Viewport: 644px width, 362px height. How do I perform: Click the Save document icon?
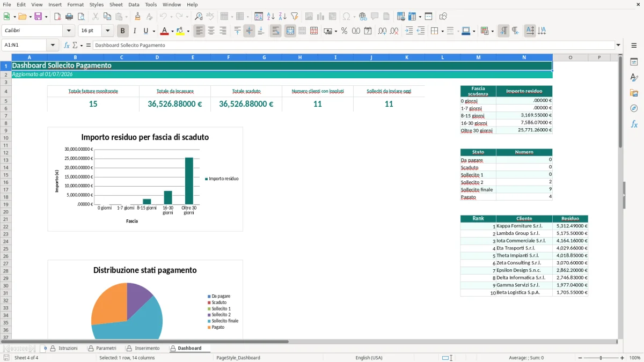[x=38, y=17]
